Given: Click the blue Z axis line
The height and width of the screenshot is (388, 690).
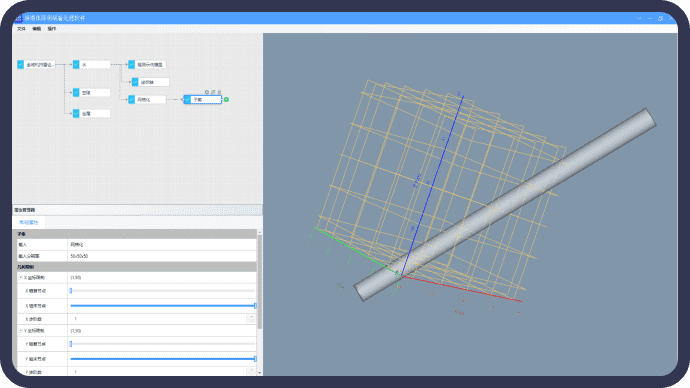Looking at the screenshot, I should coord(432,186).
